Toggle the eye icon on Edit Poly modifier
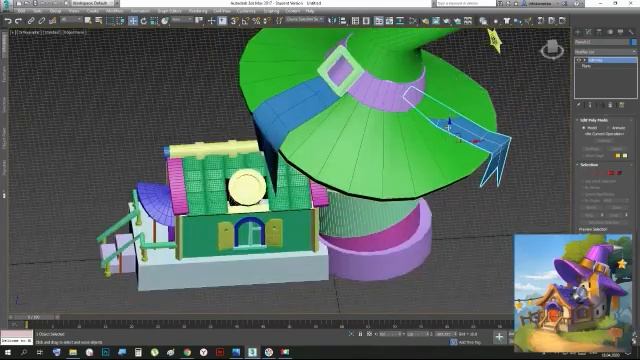 [x=579, y=60]
